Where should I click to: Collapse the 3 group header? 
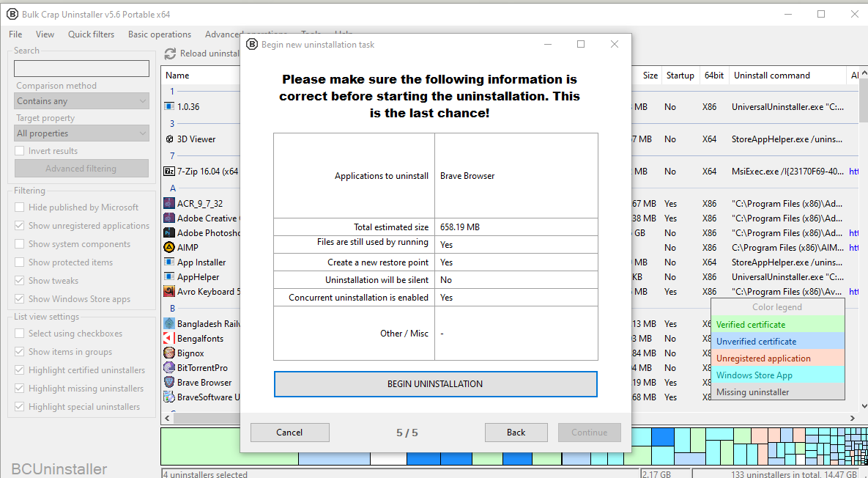click(x=172, y=123)
